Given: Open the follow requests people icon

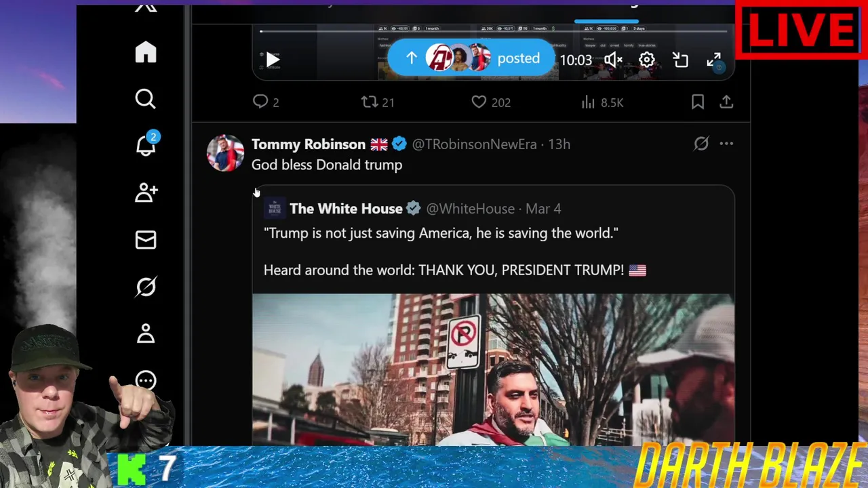Looking at the screenshot, I should pyautogui.click(x=146, y=193).
